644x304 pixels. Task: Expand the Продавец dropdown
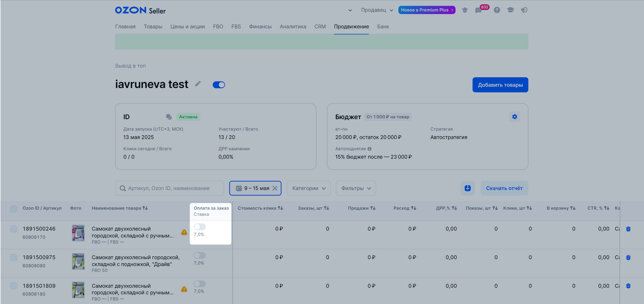click(377, 10)
